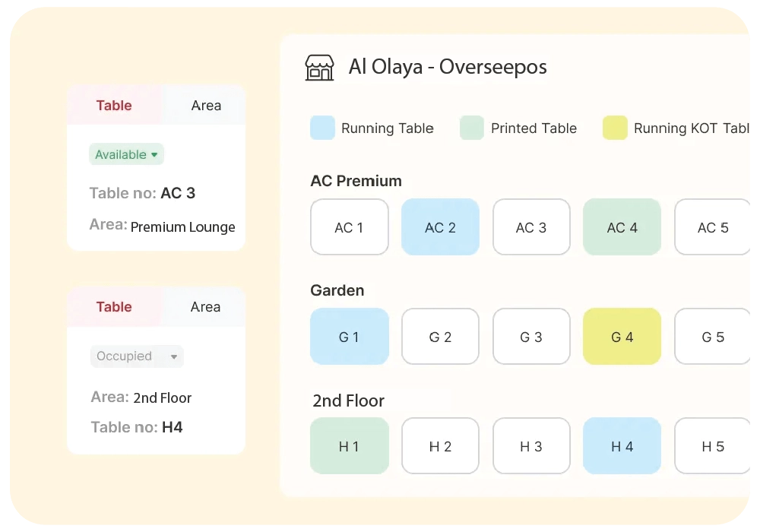Switch to the Area tab in the top card
760x532 pixels.
click(x=204, y=106)
